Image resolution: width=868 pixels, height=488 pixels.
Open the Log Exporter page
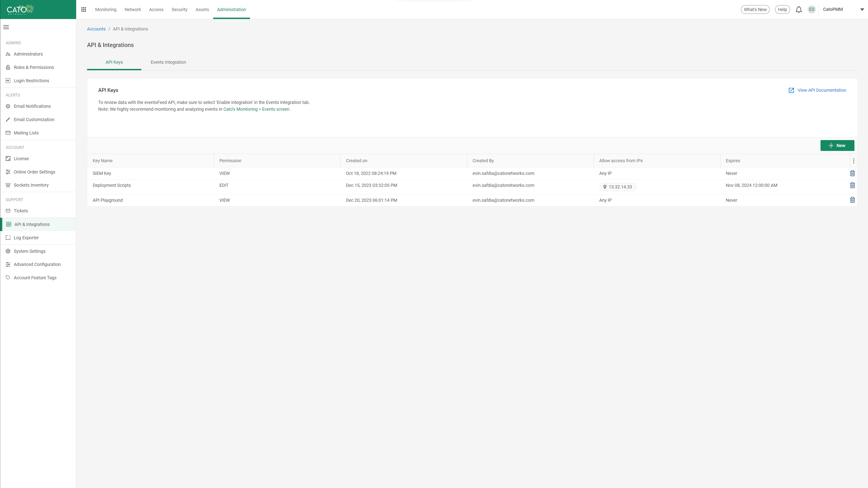point(26,237)
